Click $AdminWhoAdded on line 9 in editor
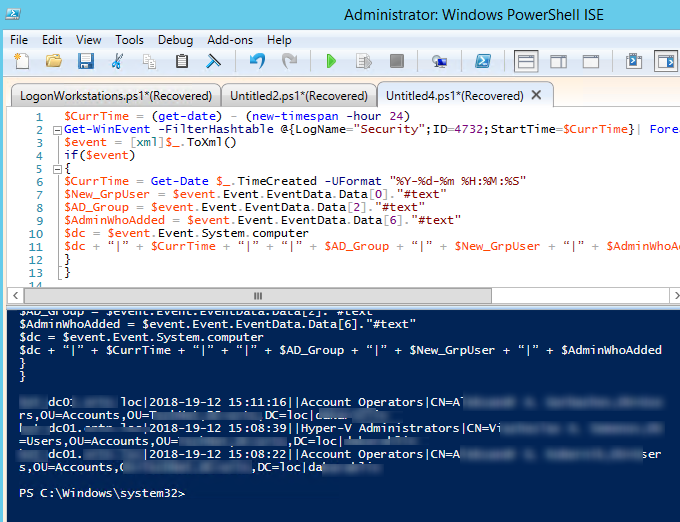Viewport: 680px width, 522px height. tap(114, 220)
